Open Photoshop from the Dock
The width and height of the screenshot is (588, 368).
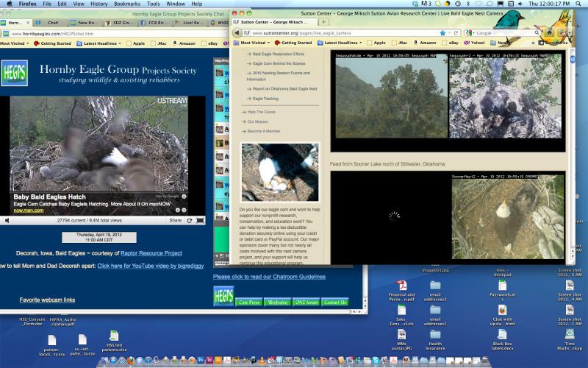201,361
